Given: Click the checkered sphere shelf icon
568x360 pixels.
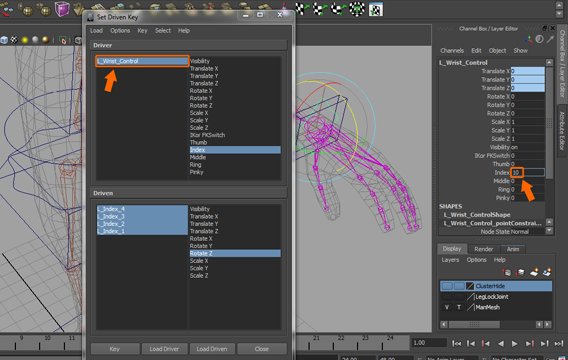Looking at the screenshot, I should point(357,9).
